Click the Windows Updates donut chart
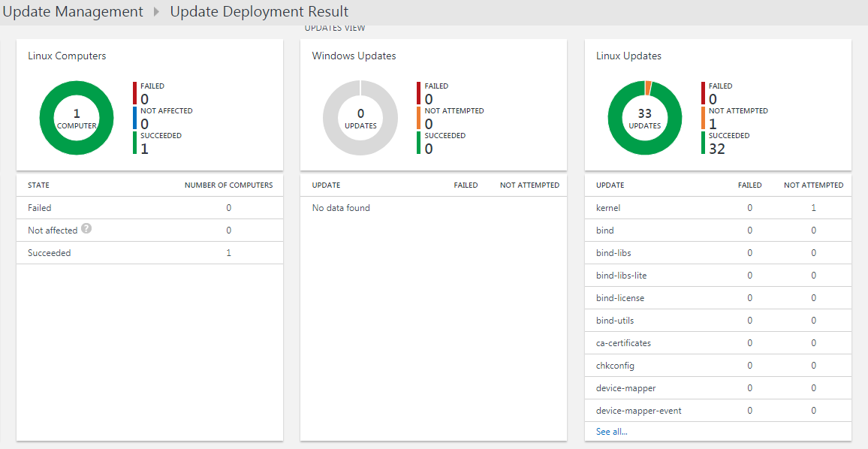Screen dimensions: 868x449 [x=360, y=118]
